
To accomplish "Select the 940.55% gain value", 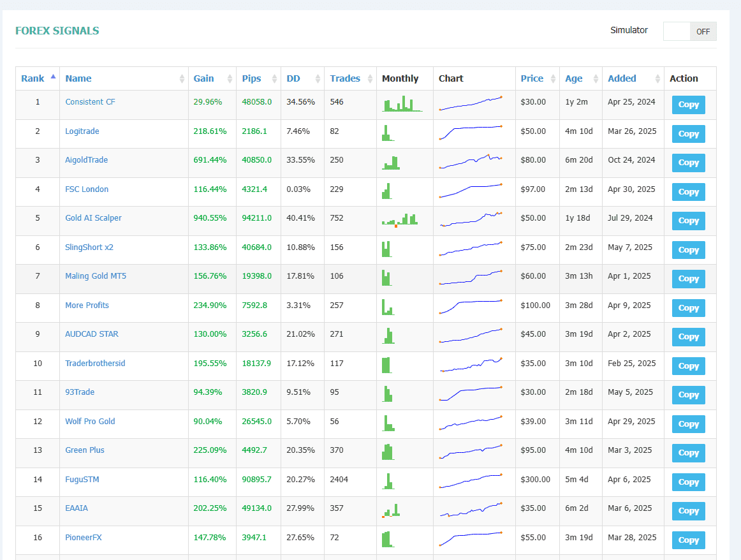I will tap(210, 218).
